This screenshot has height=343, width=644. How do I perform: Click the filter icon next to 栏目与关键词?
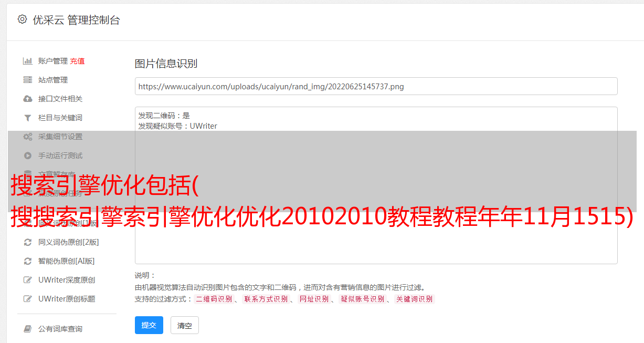click(x=28, y=118)
